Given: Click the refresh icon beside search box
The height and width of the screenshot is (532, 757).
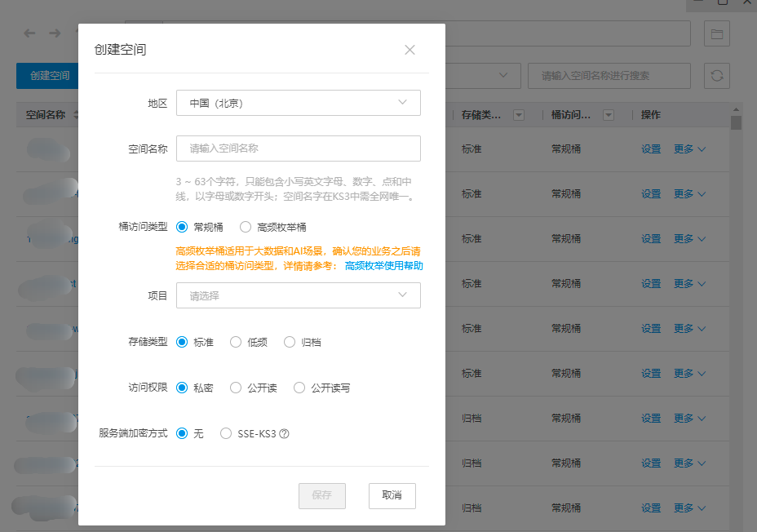Looking at the screenshot, I should pyautogui.click(x=717, y=76).
